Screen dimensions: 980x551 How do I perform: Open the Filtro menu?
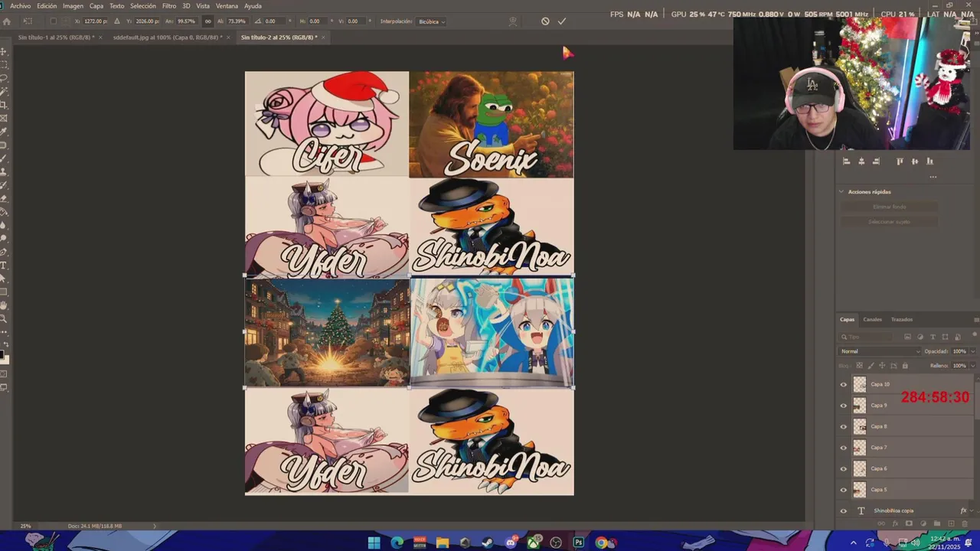click(169, 6)
